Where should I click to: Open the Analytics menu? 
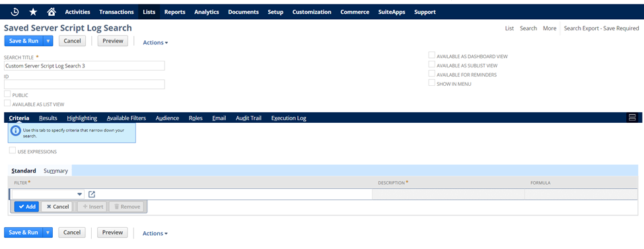coord(207,12)
